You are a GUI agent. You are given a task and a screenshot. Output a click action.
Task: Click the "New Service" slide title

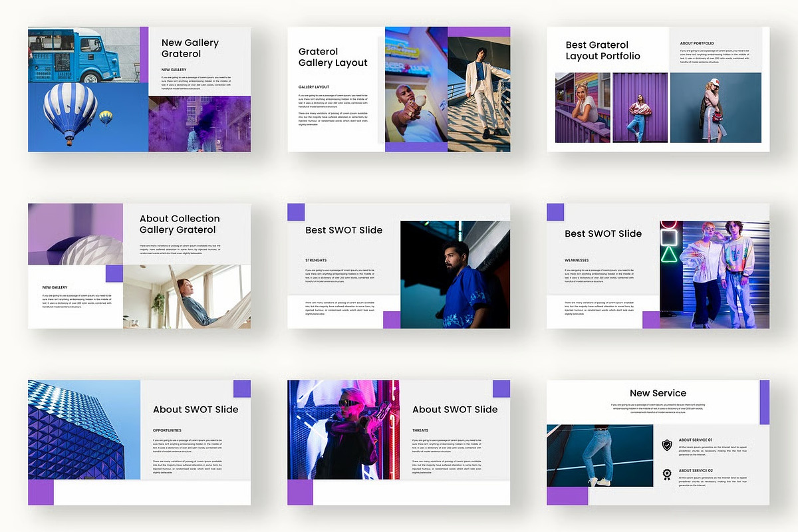click(658, 393)
